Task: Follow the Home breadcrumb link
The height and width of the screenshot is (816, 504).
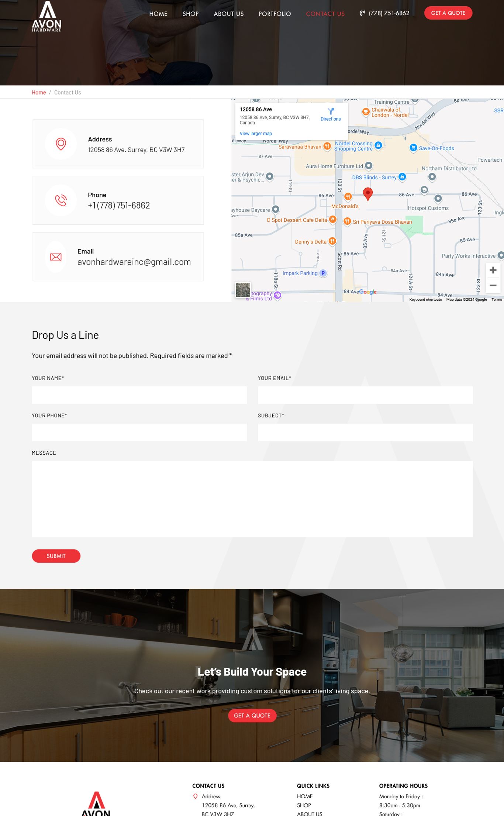Action: tap(39, 92)
